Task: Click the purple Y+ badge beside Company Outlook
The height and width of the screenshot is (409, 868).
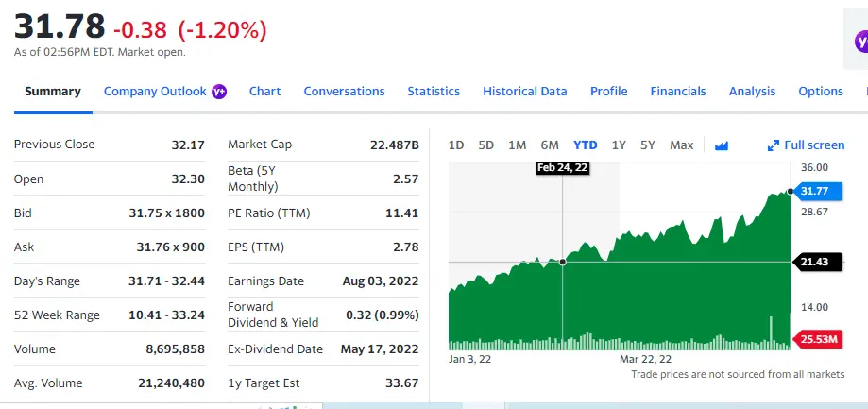Action: [219, 92]
